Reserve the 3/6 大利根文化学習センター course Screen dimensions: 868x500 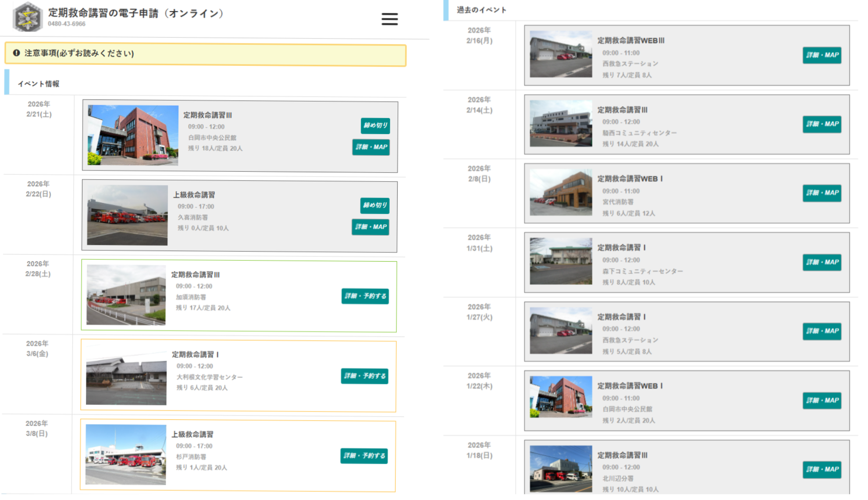[x=364, y=376]
